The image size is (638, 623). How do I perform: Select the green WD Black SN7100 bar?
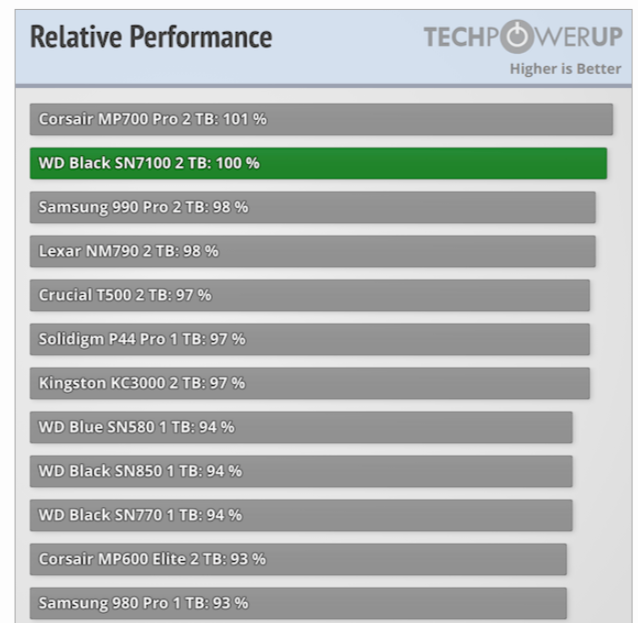318,163
